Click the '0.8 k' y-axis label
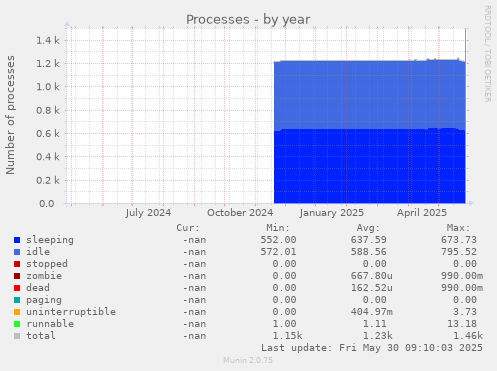497x371 pixels. (48, 110)
